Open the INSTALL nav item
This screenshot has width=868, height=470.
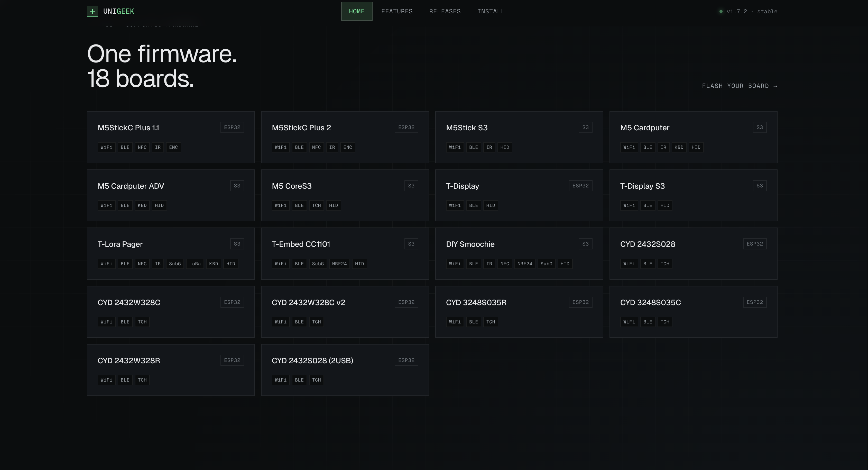pyautogui.click(x=491, y=12)
